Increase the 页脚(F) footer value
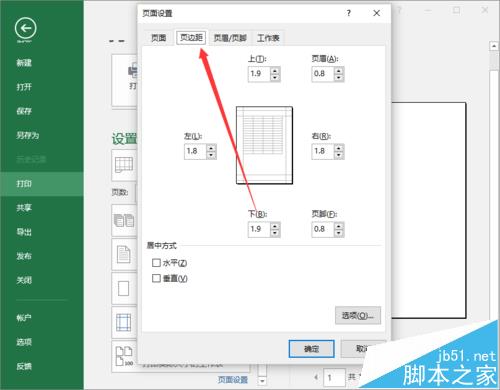This screenshot has height=390, width=500. pyautogui.click(x=339, y=226)
